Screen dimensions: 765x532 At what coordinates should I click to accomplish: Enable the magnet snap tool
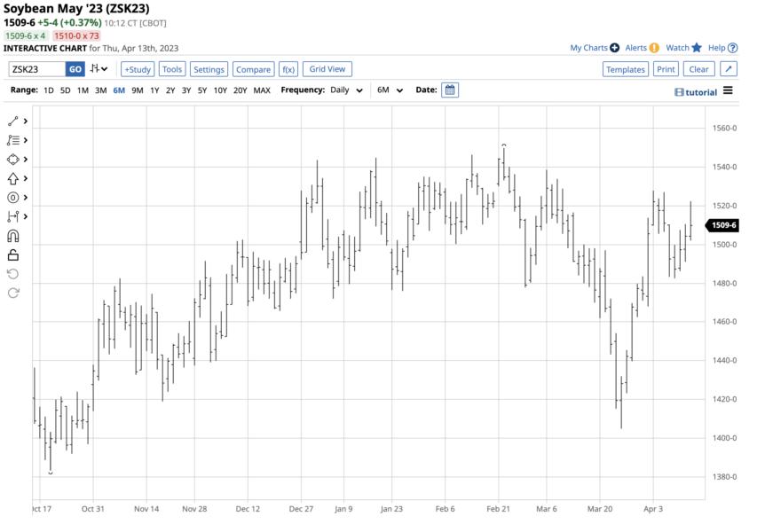point(12,236)
